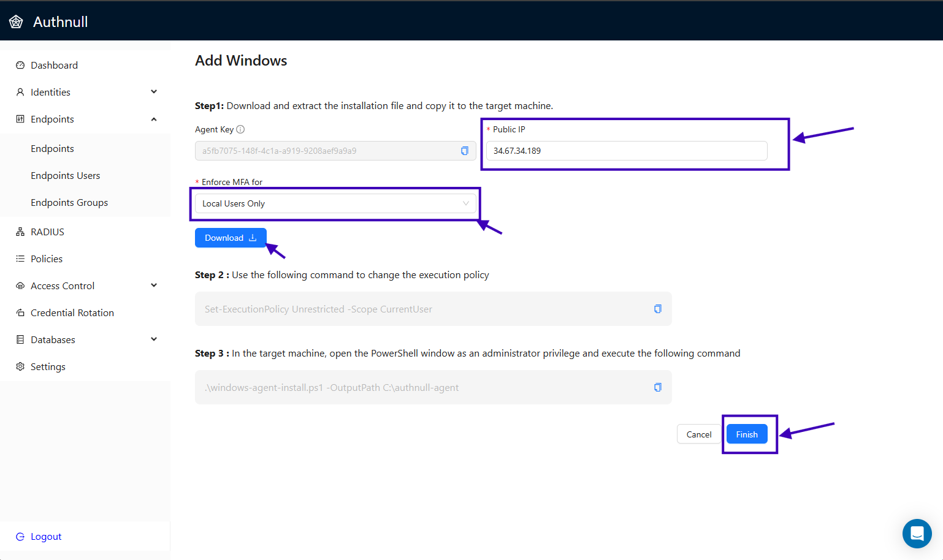Expand the Databases section
This screenshot has width=943, height=560.
[154, 339]
